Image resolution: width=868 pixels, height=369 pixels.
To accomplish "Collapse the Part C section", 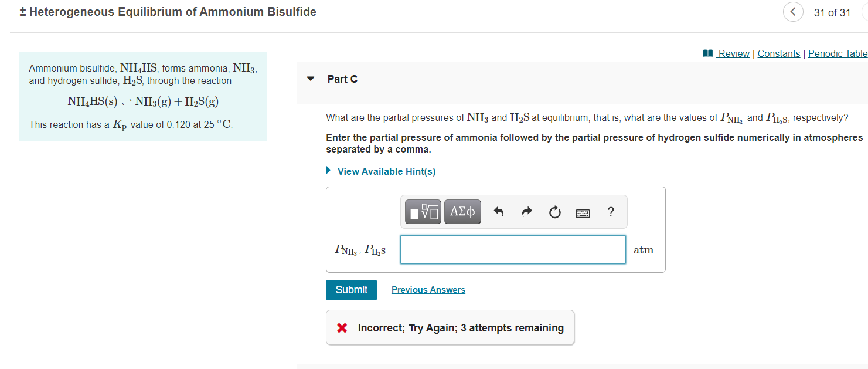I will pyautogui.click(x=310, y=79).
